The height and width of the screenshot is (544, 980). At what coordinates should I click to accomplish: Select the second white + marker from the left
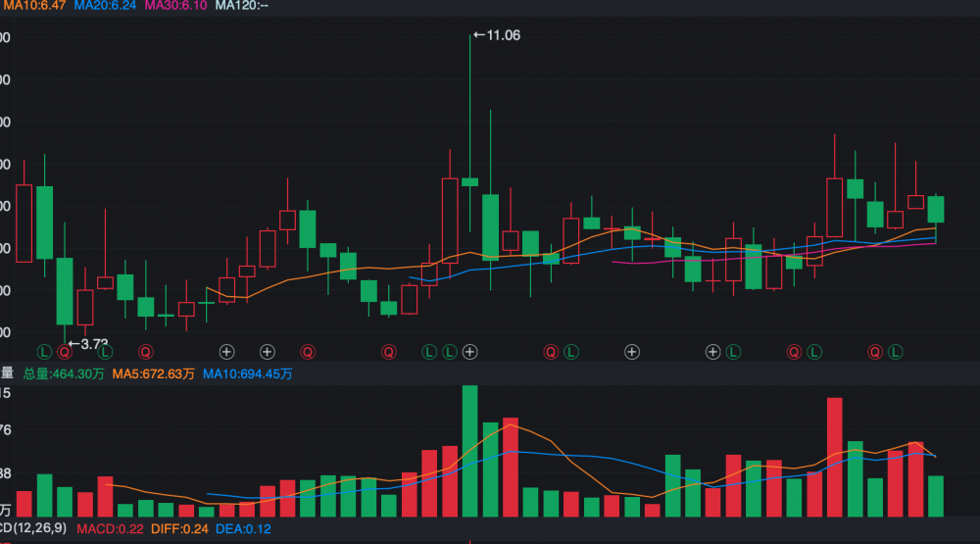pos(267,351)
